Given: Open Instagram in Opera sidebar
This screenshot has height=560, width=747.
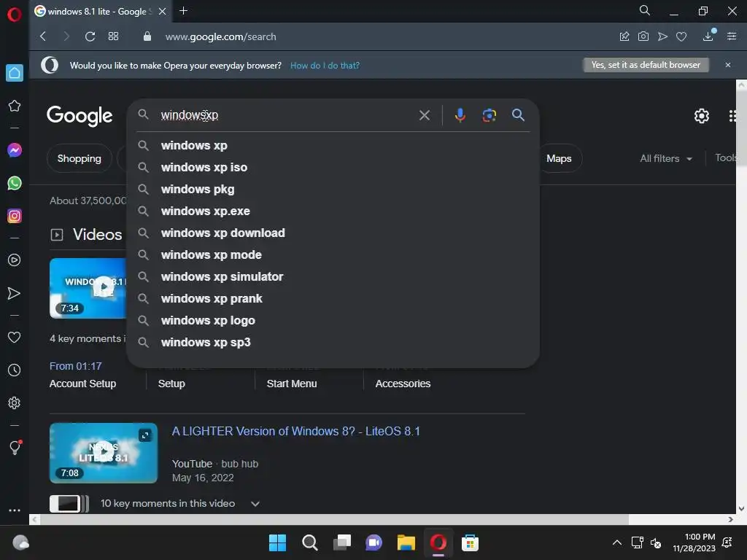Looking at the screenshot, I should coord(15,216).
